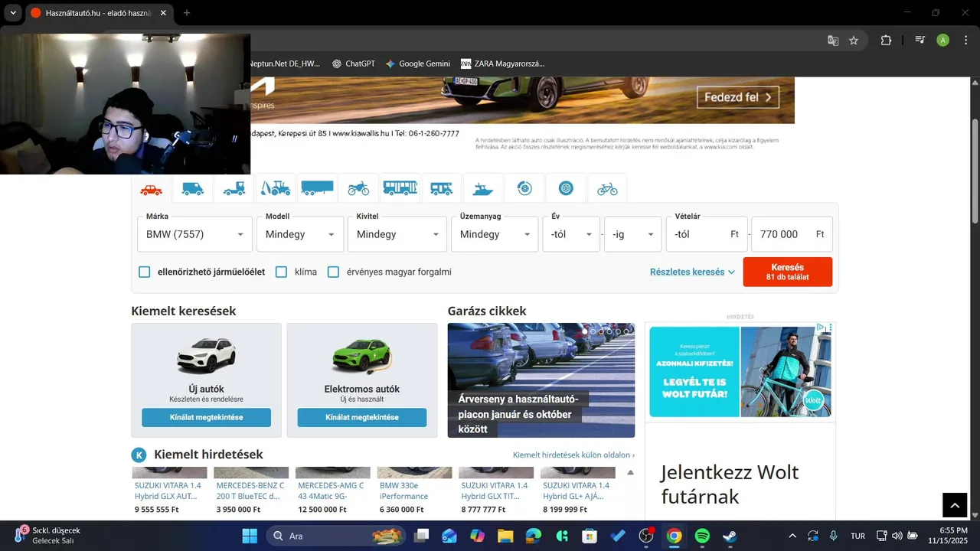Open File Explorer from the taskbar
Screen dimensions: 980x551
click(x=505, y=536)
